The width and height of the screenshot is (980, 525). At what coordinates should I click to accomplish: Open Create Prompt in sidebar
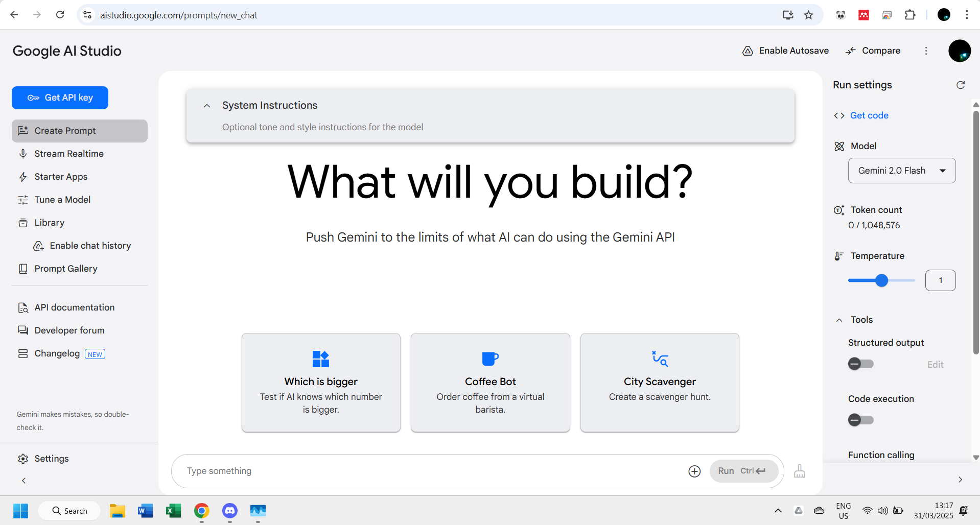point(80,131)
